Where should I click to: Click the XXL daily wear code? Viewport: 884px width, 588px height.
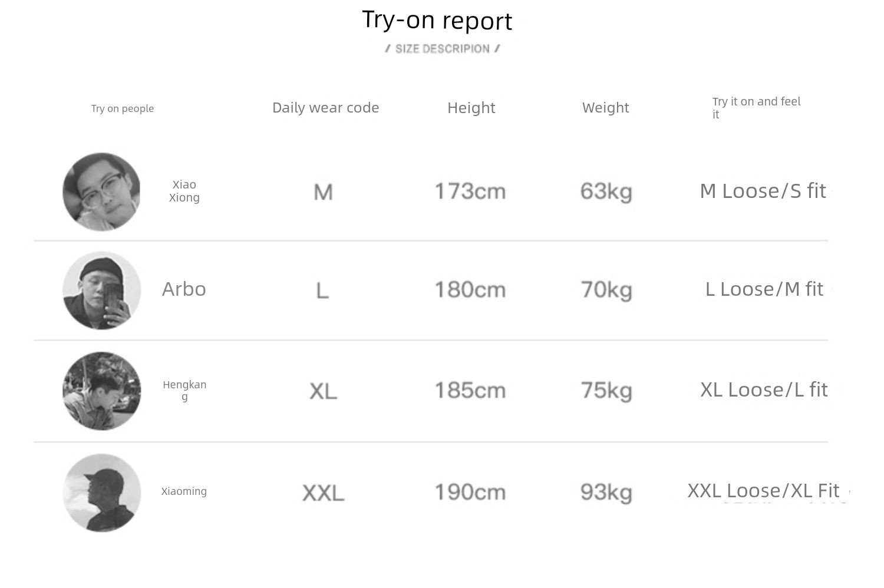click(324, 493)
